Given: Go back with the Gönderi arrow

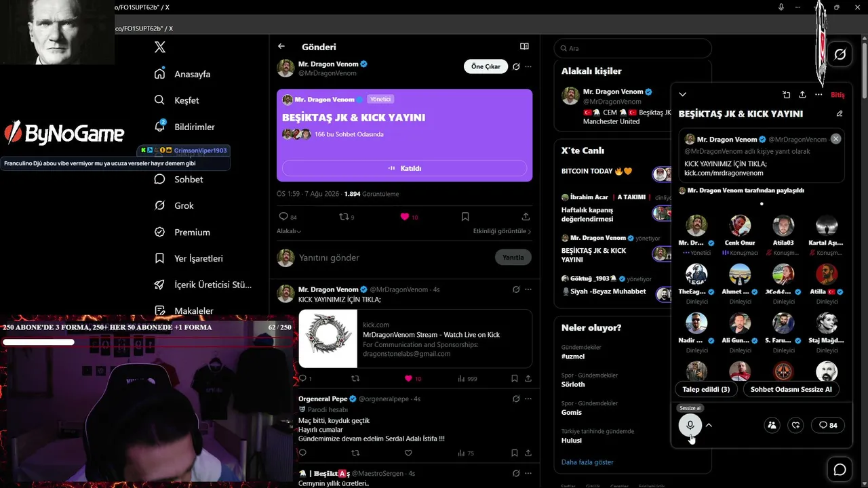Looking at the screenshot, I should tap(281, 47).
